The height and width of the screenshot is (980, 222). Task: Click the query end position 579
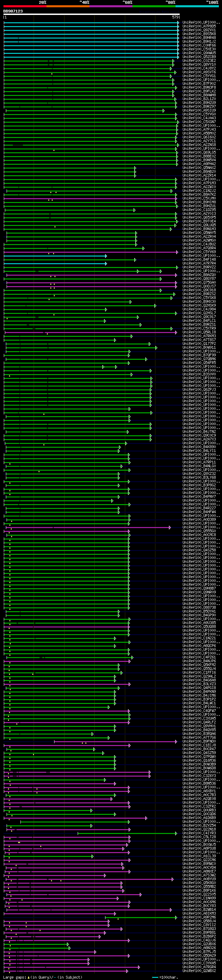(x=175, y=17)
